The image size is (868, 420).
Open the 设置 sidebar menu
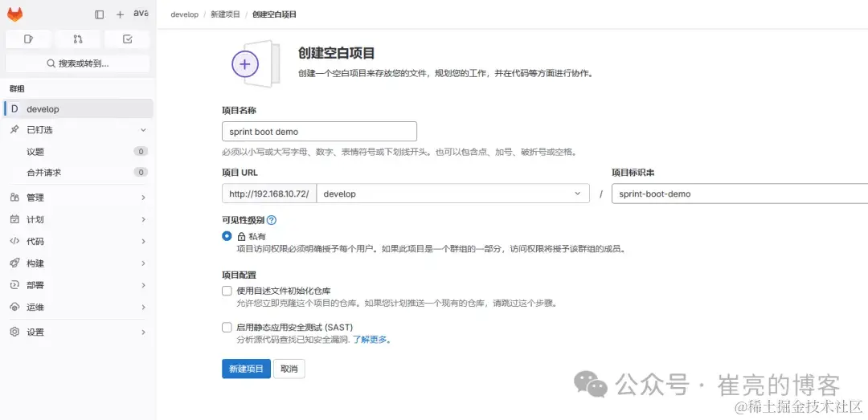point(78,332)
